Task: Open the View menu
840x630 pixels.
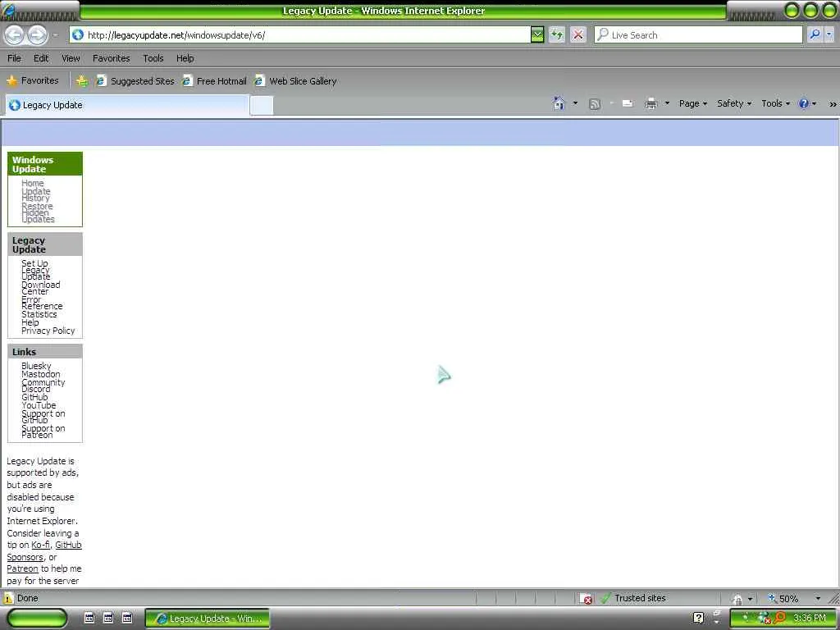Action: pos(71,58)
